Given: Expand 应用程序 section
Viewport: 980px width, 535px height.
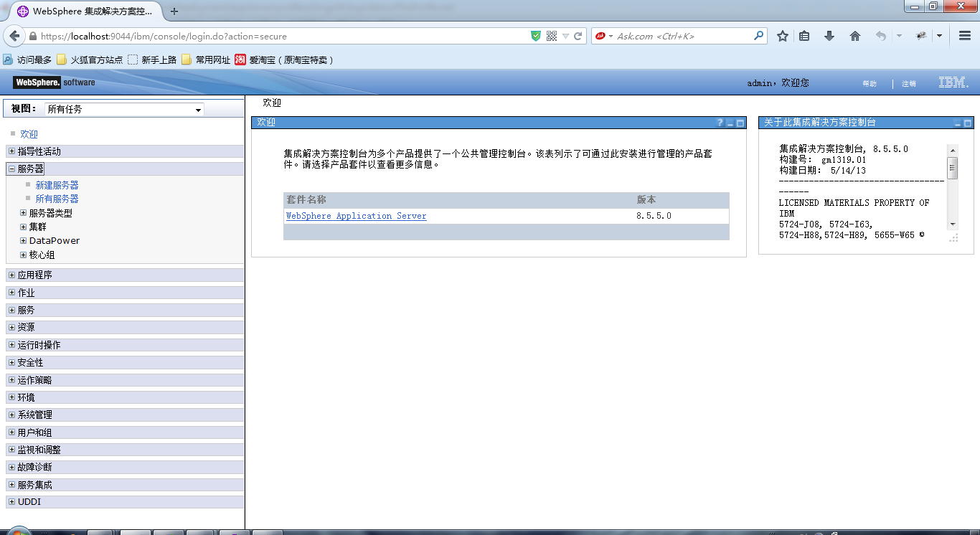Looking at the screenshot, I should tap(11, 275).
